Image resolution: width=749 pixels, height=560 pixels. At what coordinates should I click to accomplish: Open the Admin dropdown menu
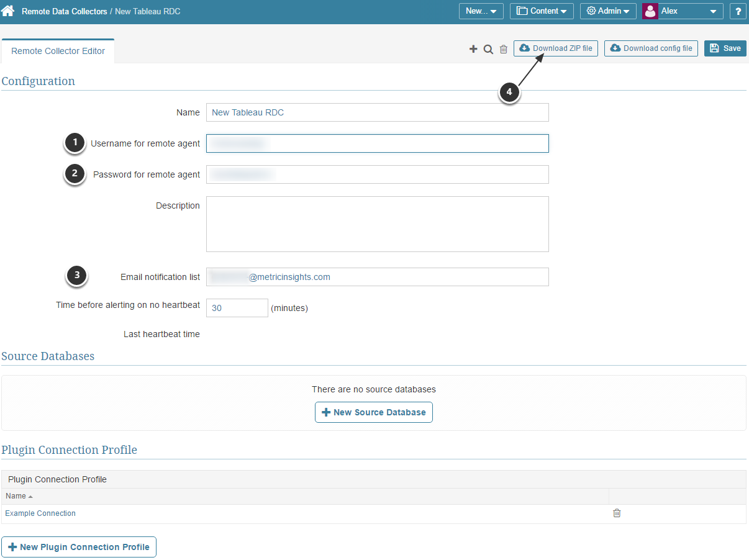(x=607, y=11)
